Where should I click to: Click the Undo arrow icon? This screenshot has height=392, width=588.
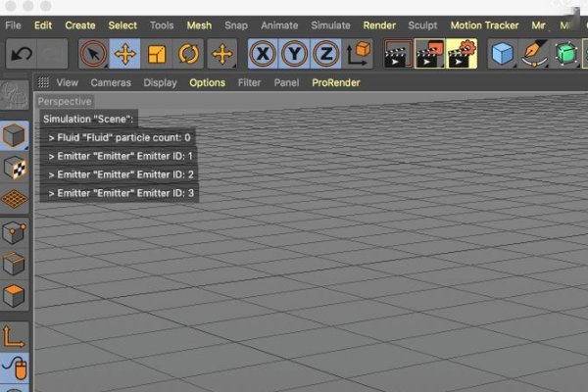click(x=22, y=55)
